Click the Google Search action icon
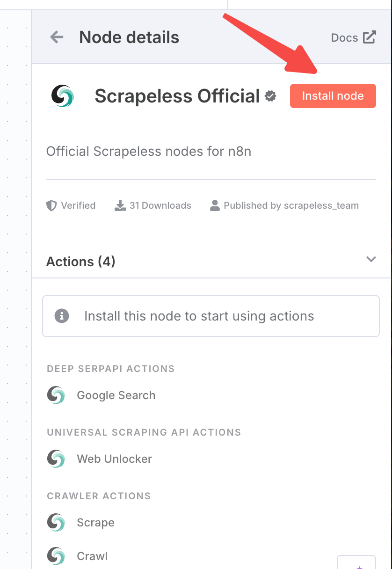This screenshot has width=392, height=569. 56,395
